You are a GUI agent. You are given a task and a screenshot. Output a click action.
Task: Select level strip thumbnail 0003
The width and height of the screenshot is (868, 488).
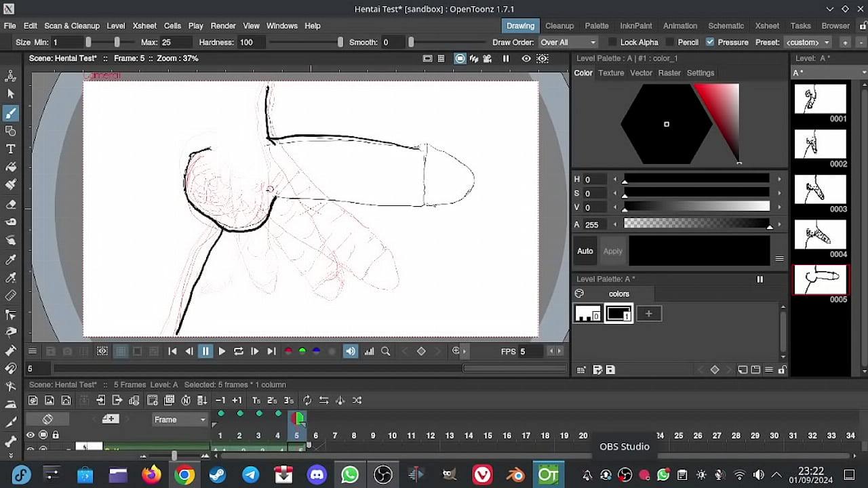point(821,190)
